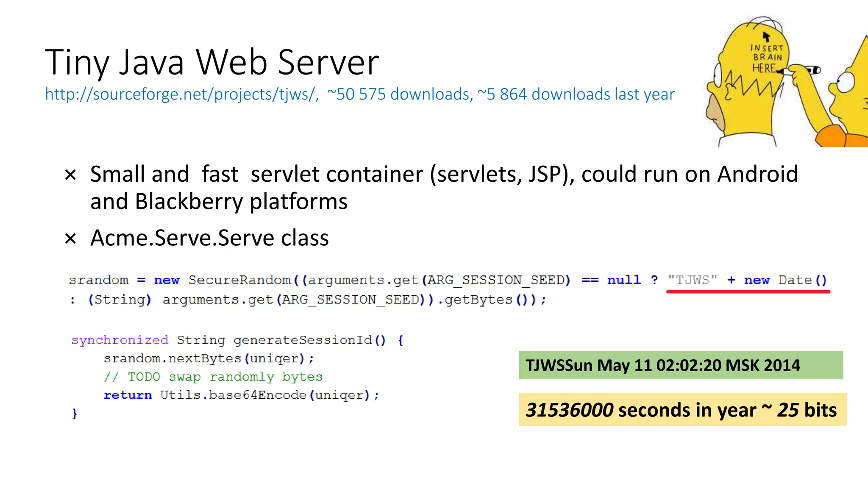Click the yellow '31536000 seconds in year' box
This screenshot has width=868, height=488.
coord(683,410)
